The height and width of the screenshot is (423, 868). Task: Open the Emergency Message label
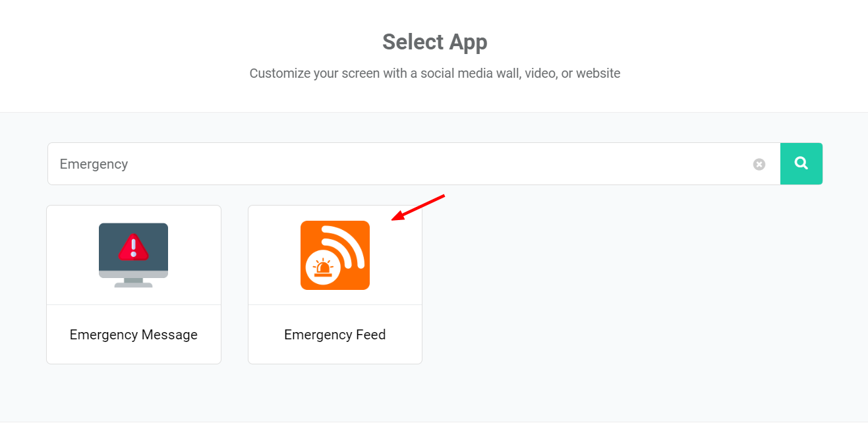click(x=134, y=335)
